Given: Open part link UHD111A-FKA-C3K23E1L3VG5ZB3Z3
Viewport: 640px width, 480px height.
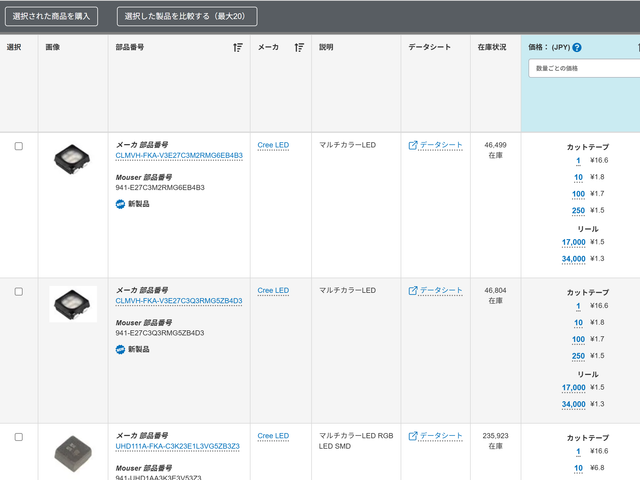Looking at the screenshot, I should (178, 446).
